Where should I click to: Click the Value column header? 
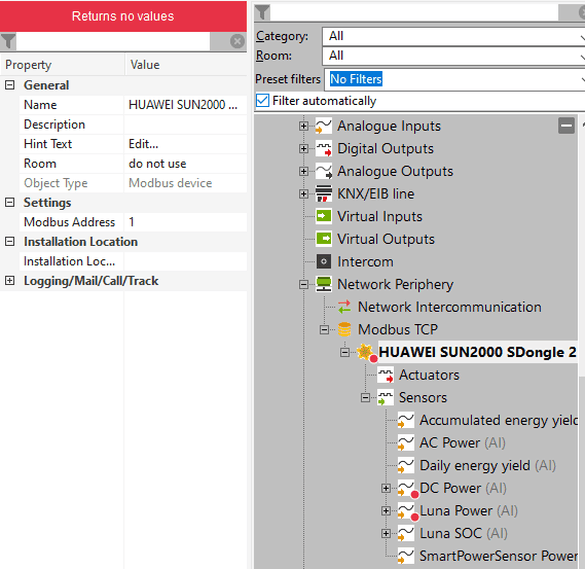(186, 65)
